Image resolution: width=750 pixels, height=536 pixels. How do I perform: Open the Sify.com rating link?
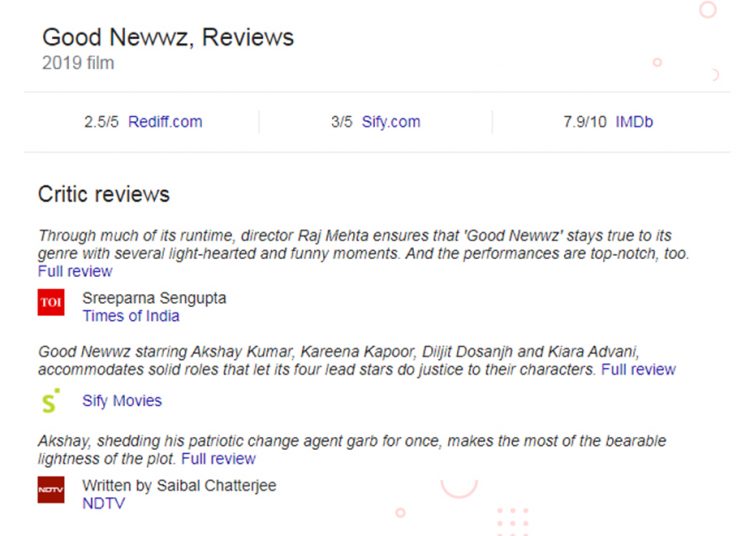(x=389, y=122)
